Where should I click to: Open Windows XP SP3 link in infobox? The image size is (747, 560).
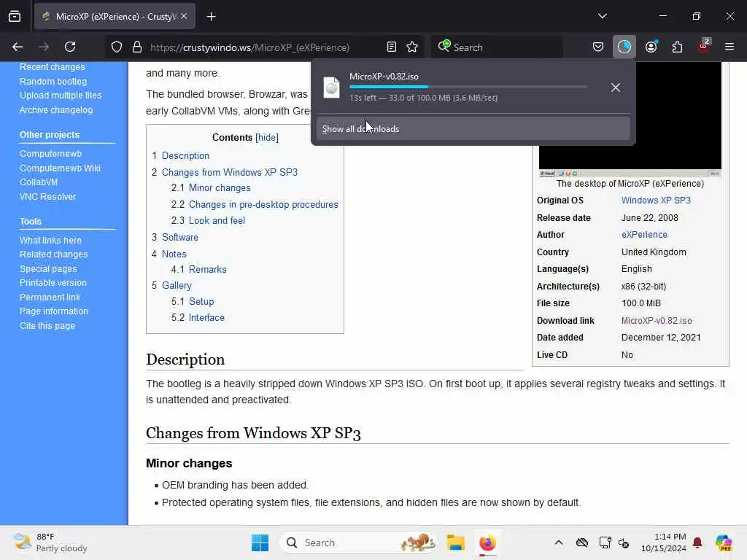(x=656, y=201)
